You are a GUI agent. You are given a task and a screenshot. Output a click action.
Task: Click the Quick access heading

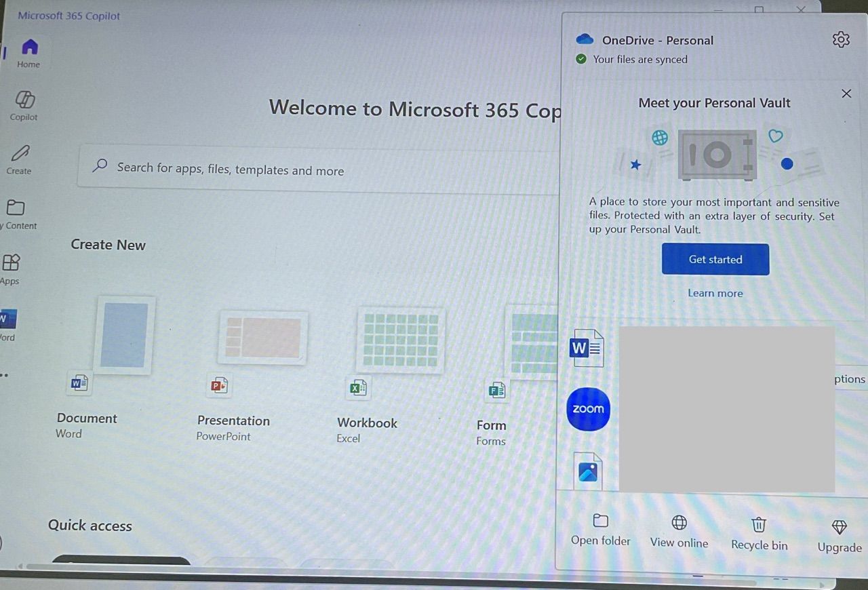point(90,525)
